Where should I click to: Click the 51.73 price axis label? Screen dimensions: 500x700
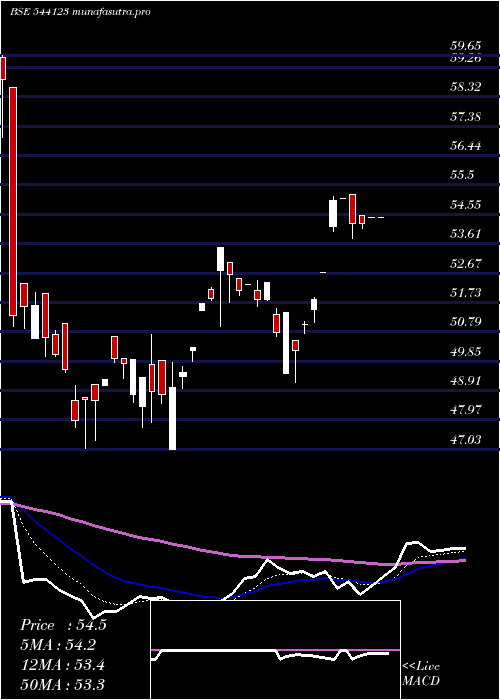tap(465, 292)
